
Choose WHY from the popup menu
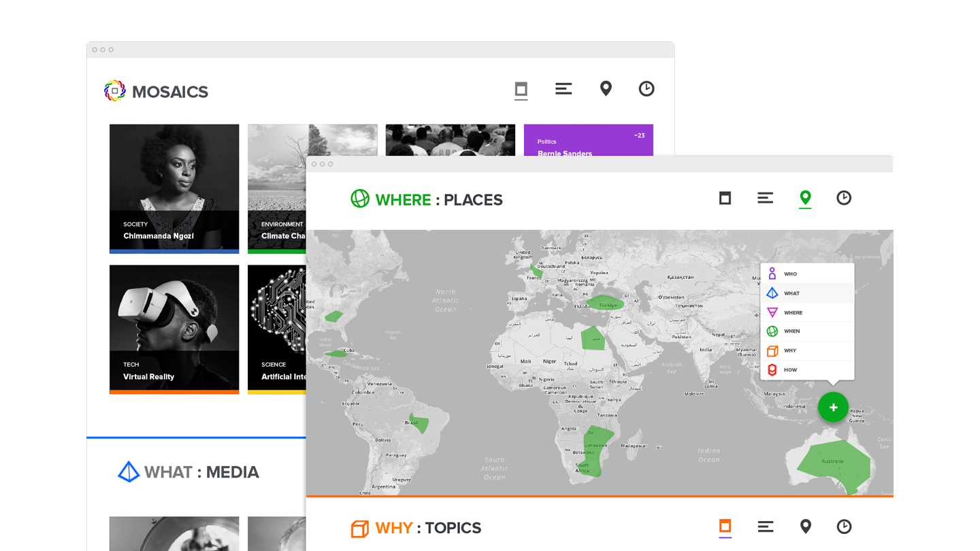pyautogui.click(x=807, y=351)
